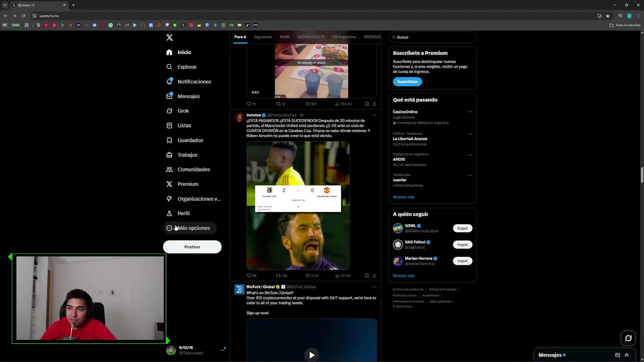This screenshot has width=644, height=362.
Task: Open the GSWL profile avatar
Action: pos(398,228)
